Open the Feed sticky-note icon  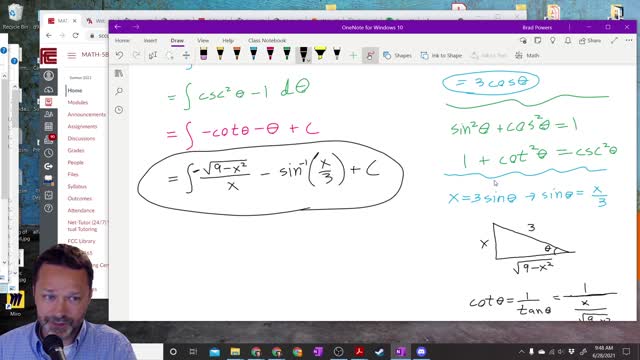click(538, 40)
